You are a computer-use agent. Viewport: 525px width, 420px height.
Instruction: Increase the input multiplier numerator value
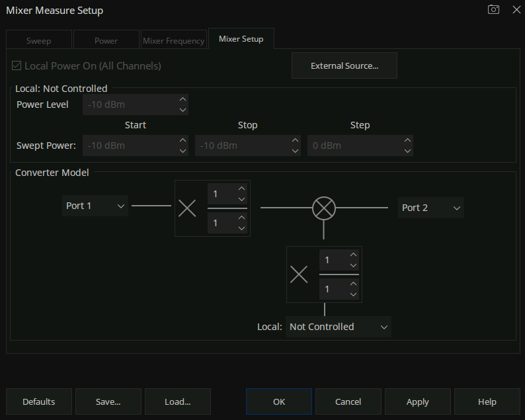pos(241,189)
